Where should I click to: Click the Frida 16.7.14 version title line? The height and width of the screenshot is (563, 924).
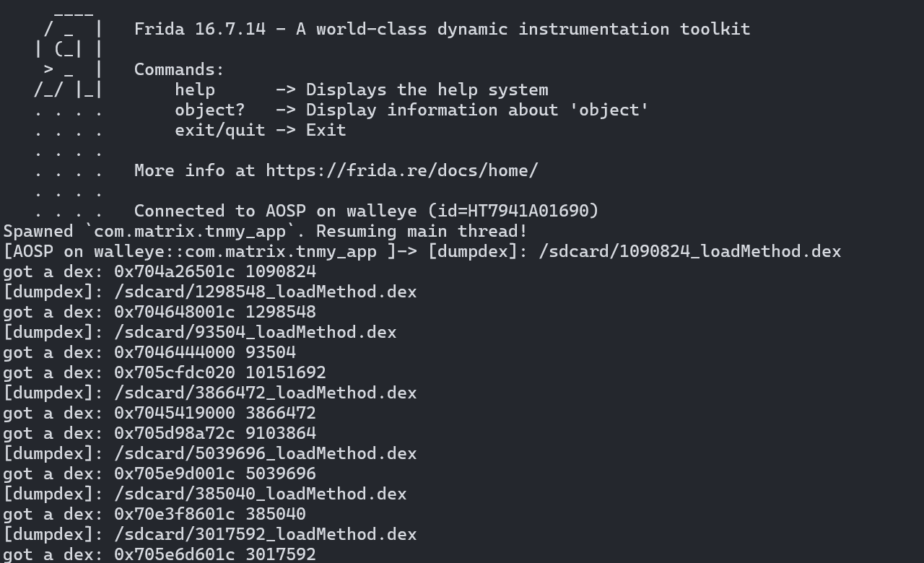pos(442,29)
